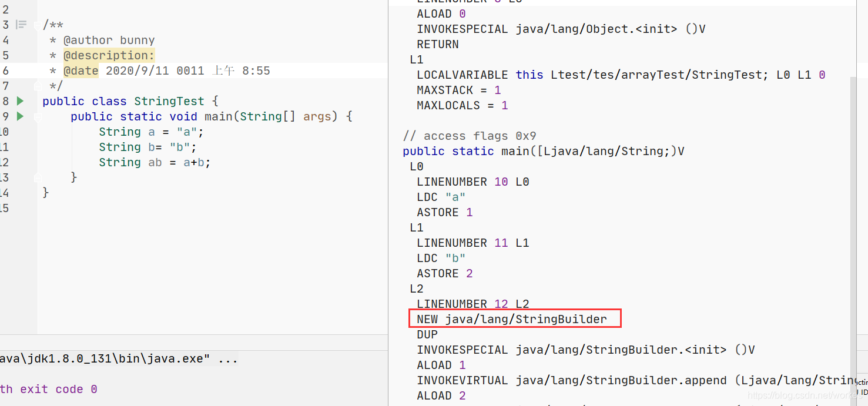The height and width of the screenshot is (406, 868).
Task: Click the 'ALOAD 2' instruction
Action: pos(441,395)
